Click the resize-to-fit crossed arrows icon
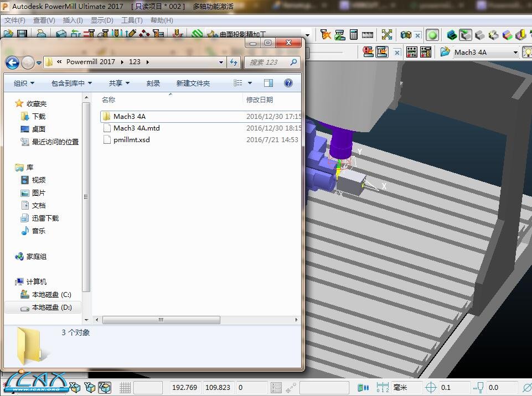 [387, 35]
